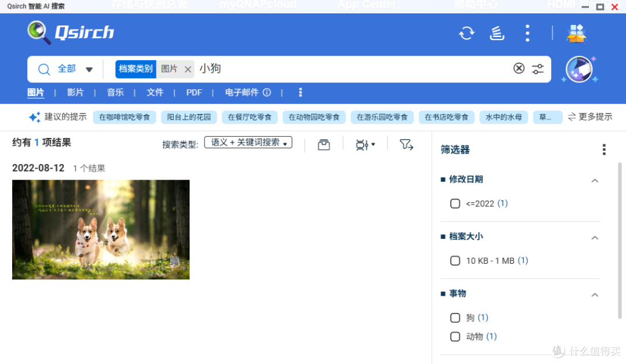Maximize the Qsirch window
Screen dimensions: 626x364
tap(600, 6)
